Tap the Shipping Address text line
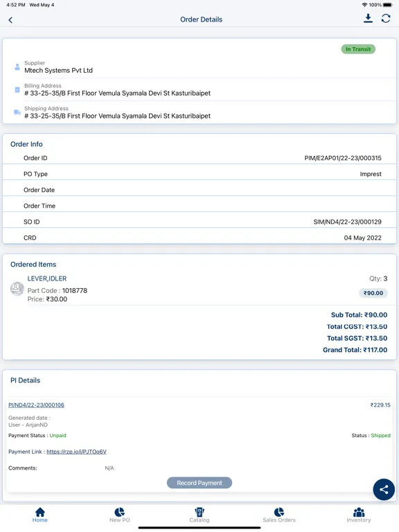 (117, 116)
